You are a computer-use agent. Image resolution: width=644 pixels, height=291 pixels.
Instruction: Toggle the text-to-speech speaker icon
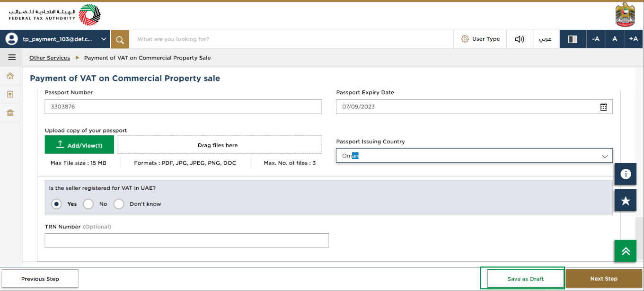(520, 39)
